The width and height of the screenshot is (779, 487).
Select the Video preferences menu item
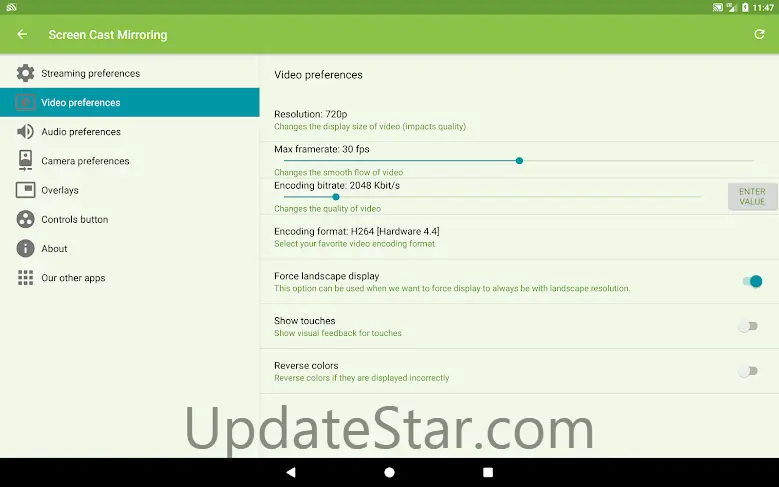tap(130, 102)
